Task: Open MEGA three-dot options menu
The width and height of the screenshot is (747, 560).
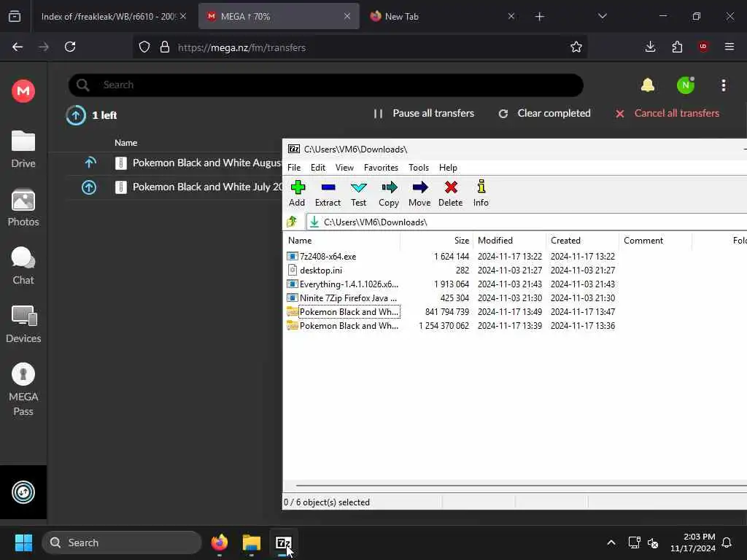Action: [x=724, y=85]
